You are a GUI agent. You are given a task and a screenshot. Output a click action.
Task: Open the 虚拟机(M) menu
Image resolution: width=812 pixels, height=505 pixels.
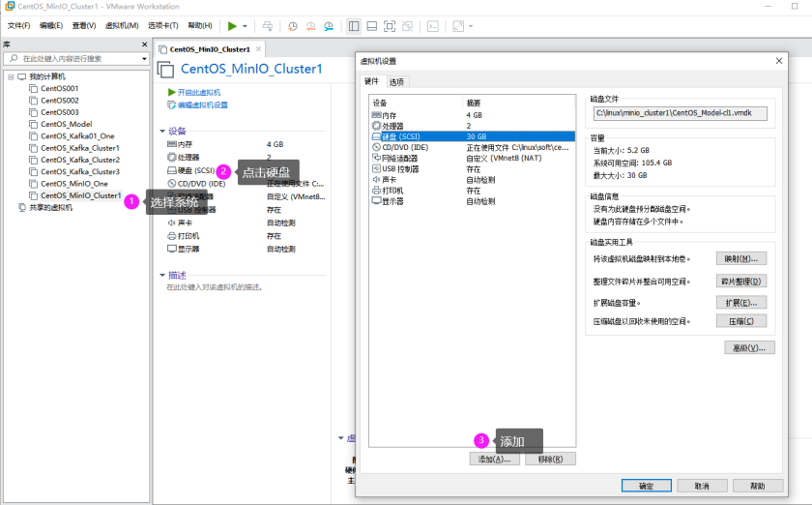[121, 25]
